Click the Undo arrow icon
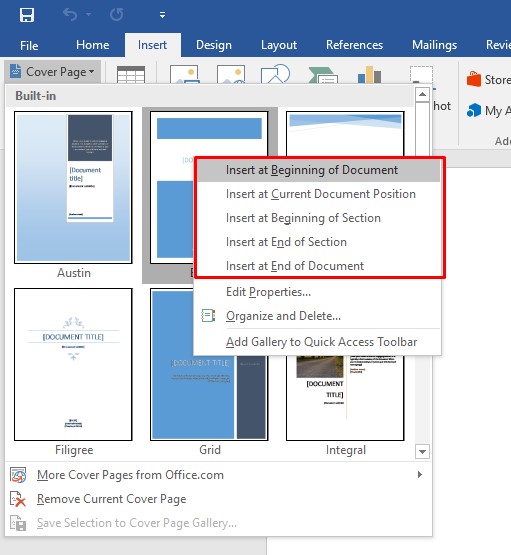The width and height of the screenshot is (511, 555). [70, 15]
